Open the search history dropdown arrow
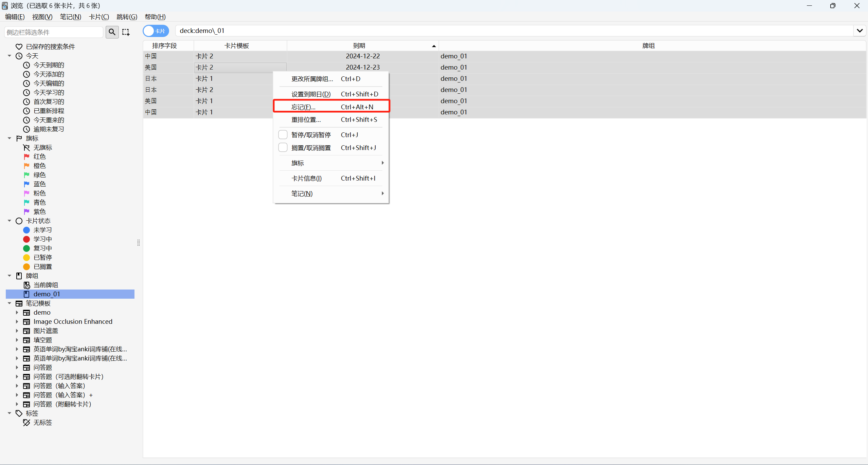 coord(860,31)
